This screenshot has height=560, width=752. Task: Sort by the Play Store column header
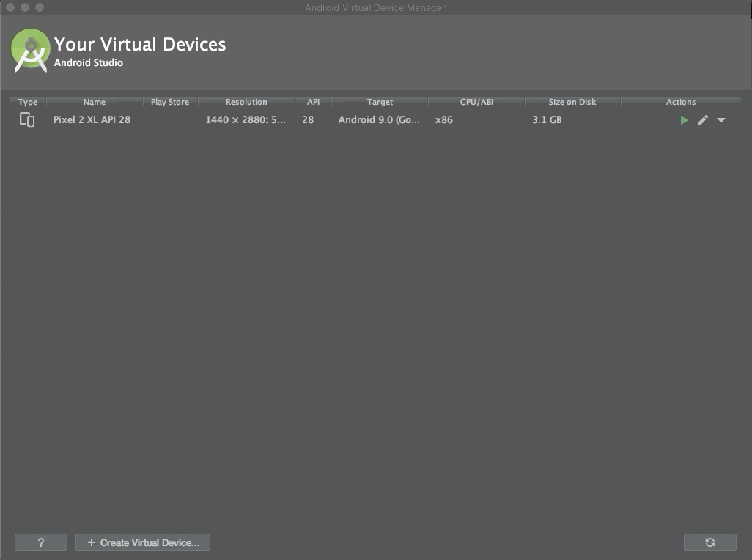point(170,102)
